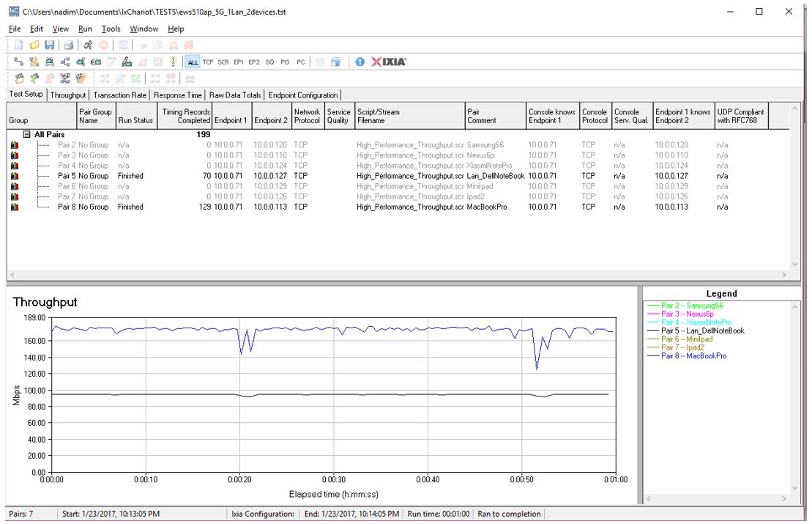
Task: Click the pair icon beside Pair 4
Action: point(15,166)
